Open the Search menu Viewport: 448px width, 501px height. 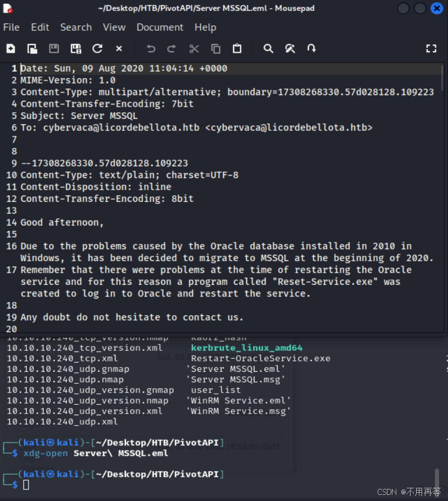[x=76, y=27]
